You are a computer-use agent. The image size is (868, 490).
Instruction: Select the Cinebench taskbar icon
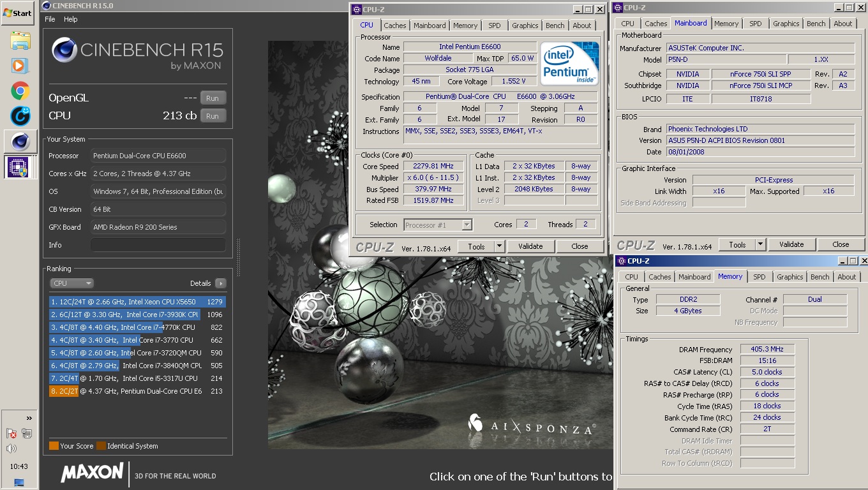[x=20, y=141]
